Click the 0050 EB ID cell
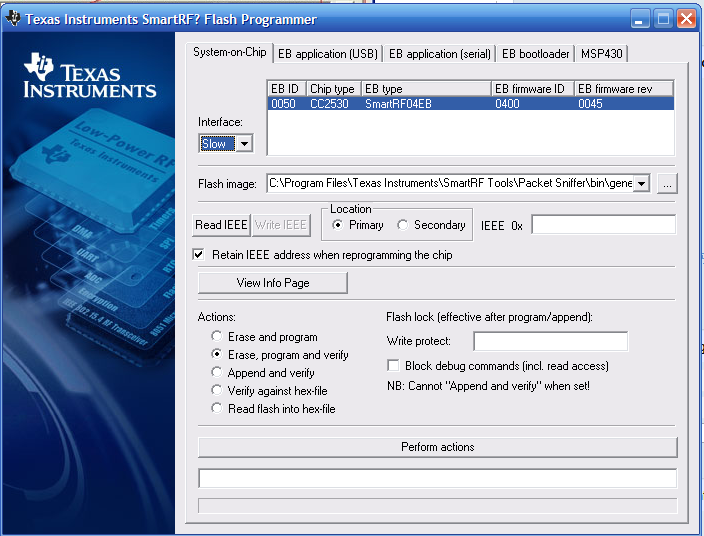This screenshot has height=536, width=704. (283, 104)
